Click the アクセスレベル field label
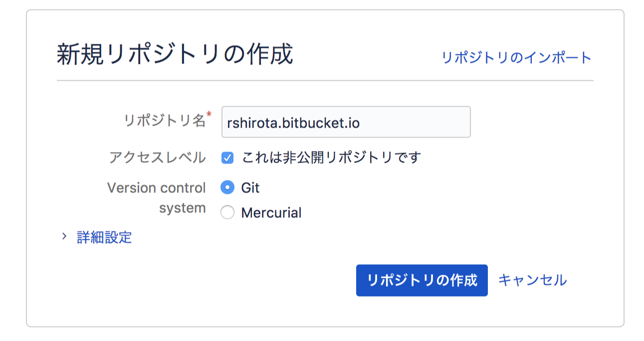644x341 pixels. coord(158,158)
